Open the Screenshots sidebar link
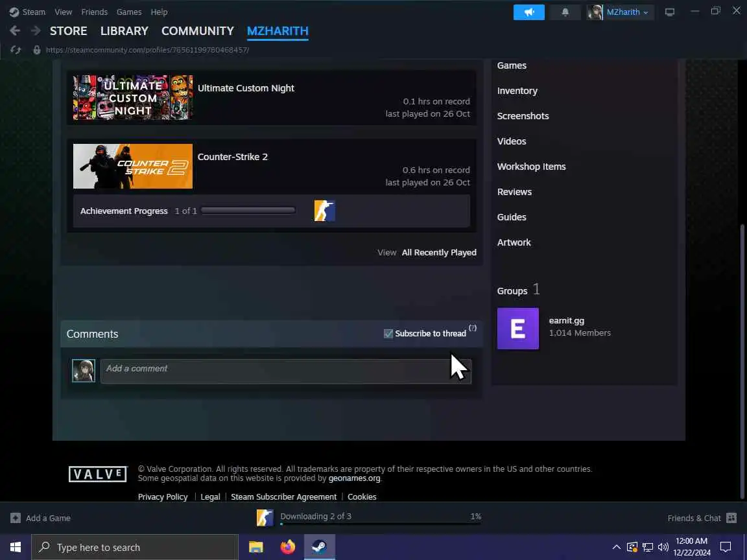 coord(523,116)
